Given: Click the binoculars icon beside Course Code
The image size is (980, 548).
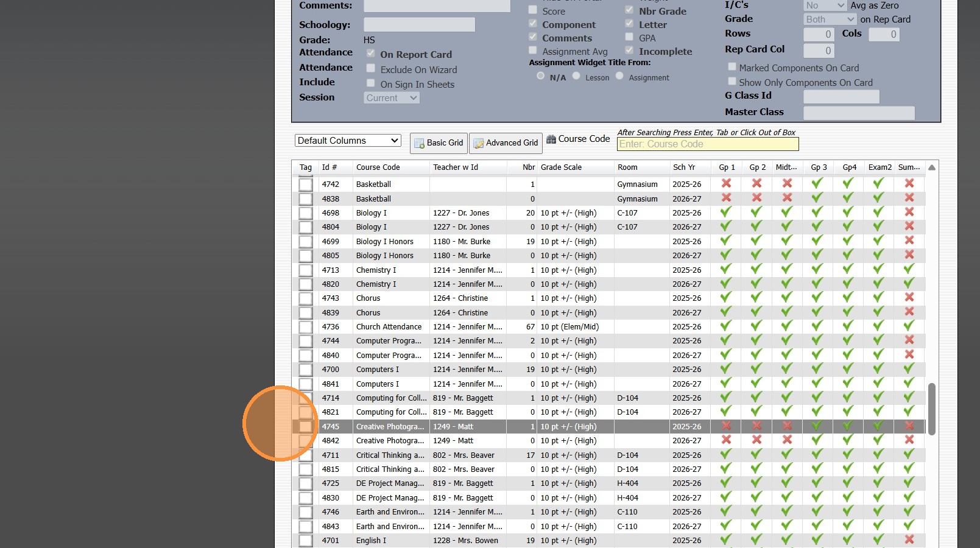Looking at the screenshot, I should pyautogui.click(x=551, y=139).
